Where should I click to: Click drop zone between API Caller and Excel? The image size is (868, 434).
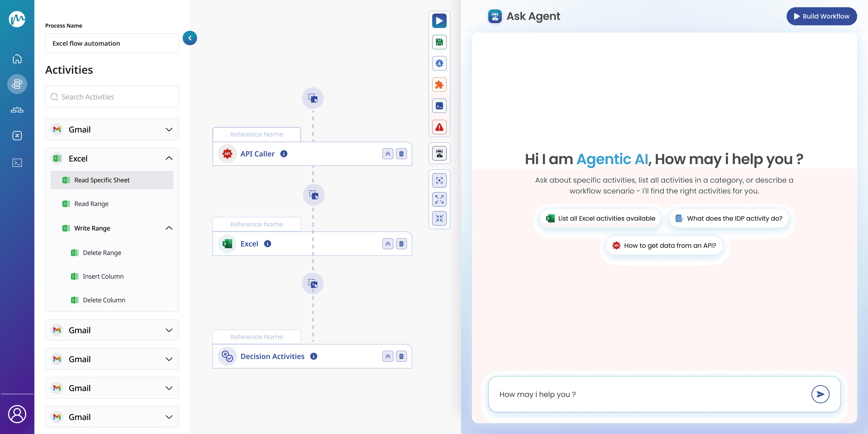(x=313, y=195)
